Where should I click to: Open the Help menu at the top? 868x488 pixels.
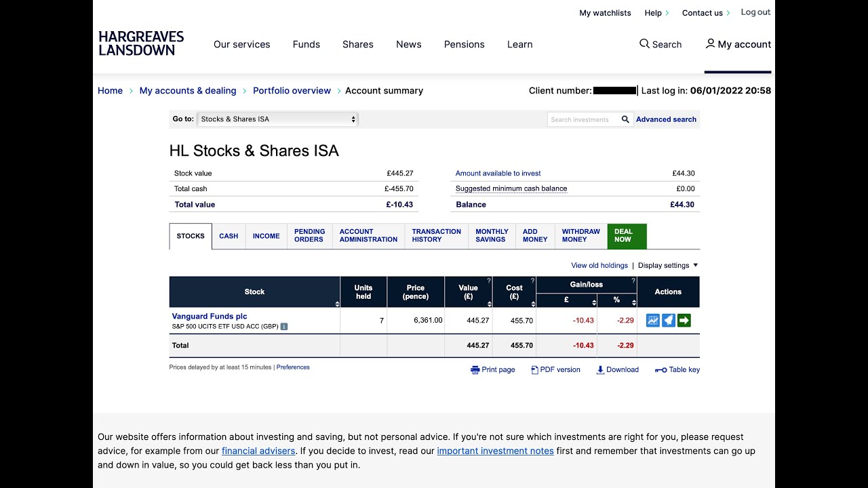click(x=656, y=13)
